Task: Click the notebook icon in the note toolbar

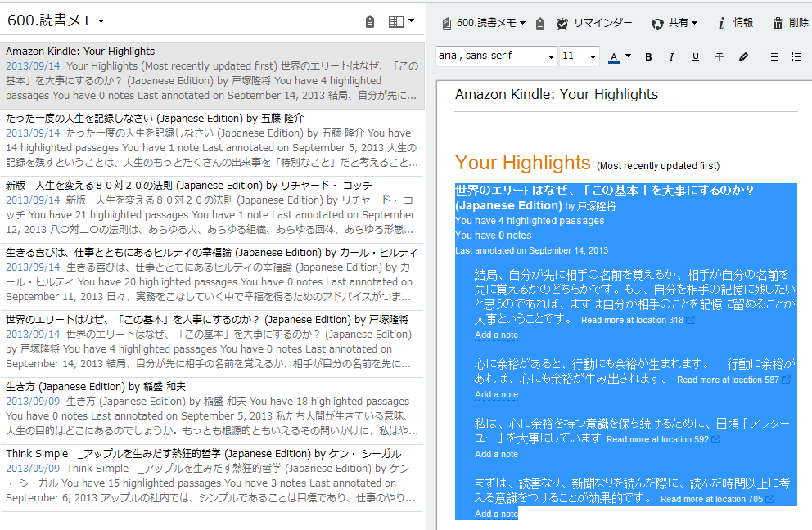Action: (446, 23)
